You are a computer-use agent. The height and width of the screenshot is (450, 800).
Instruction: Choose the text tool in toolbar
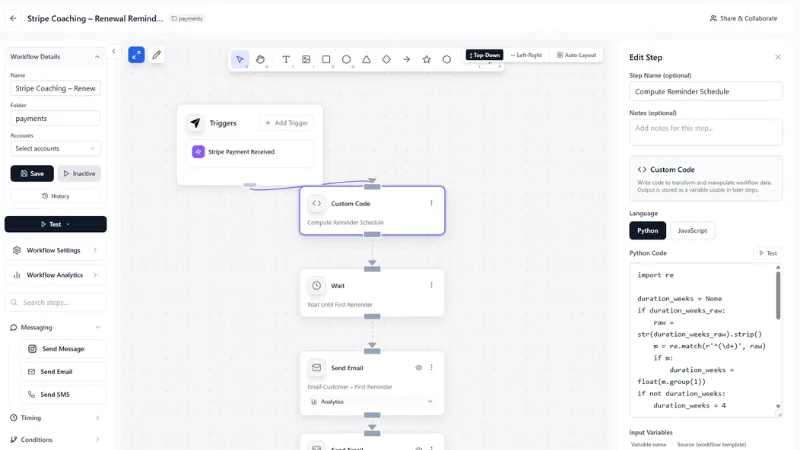[286, 59]
